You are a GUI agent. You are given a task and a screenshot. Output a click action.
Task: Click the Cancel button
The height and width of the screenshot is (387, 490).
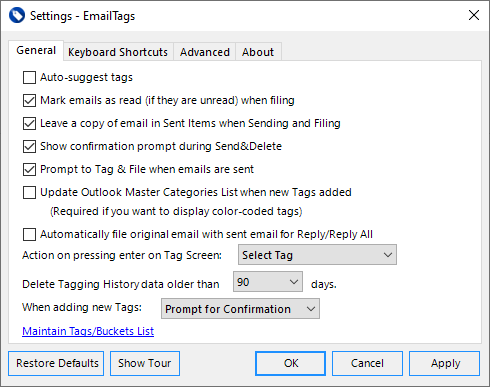367,363
